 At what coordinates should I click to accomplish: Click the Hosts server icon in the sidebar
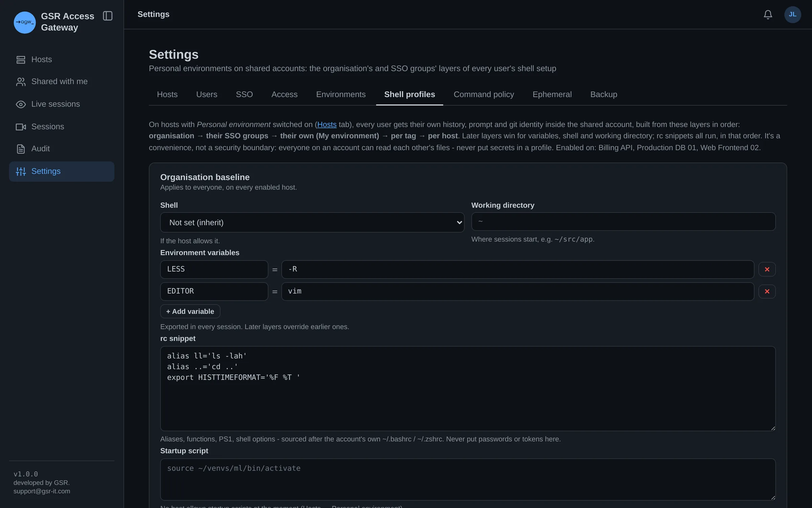21,60
